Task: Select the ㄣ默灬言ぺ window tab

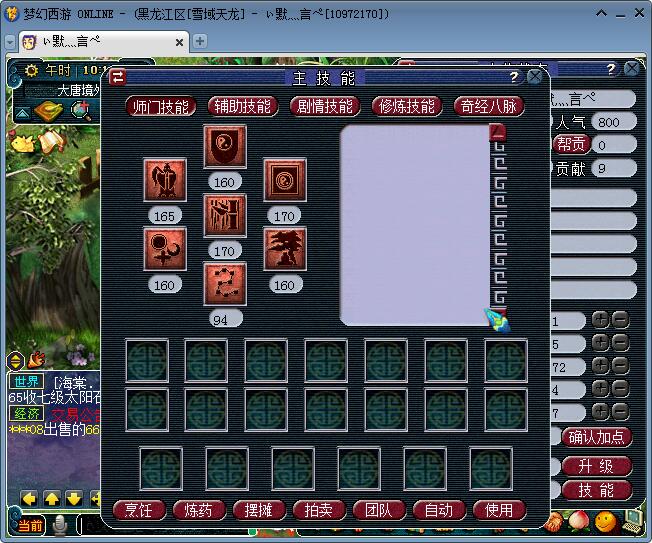Action: (x=104, y=42)
